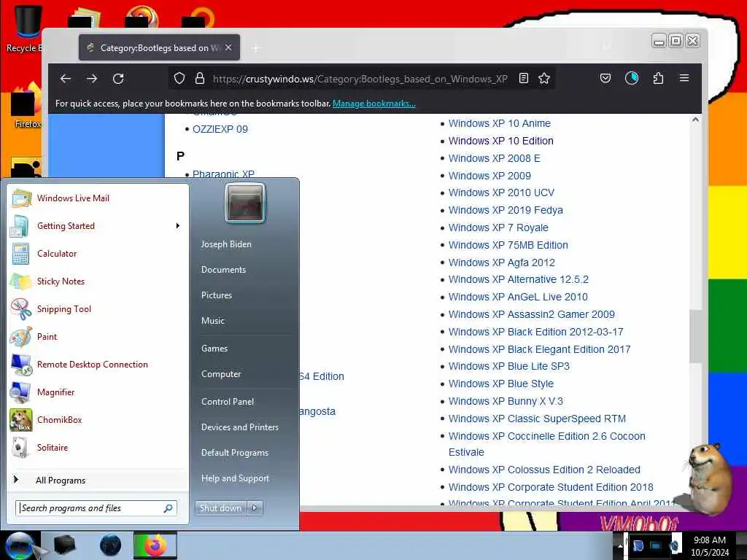This screenshot has height=560, width=747.
Task: Go back using Firefox back arrow
Action: pyautogui.click(x=66, y=79)
